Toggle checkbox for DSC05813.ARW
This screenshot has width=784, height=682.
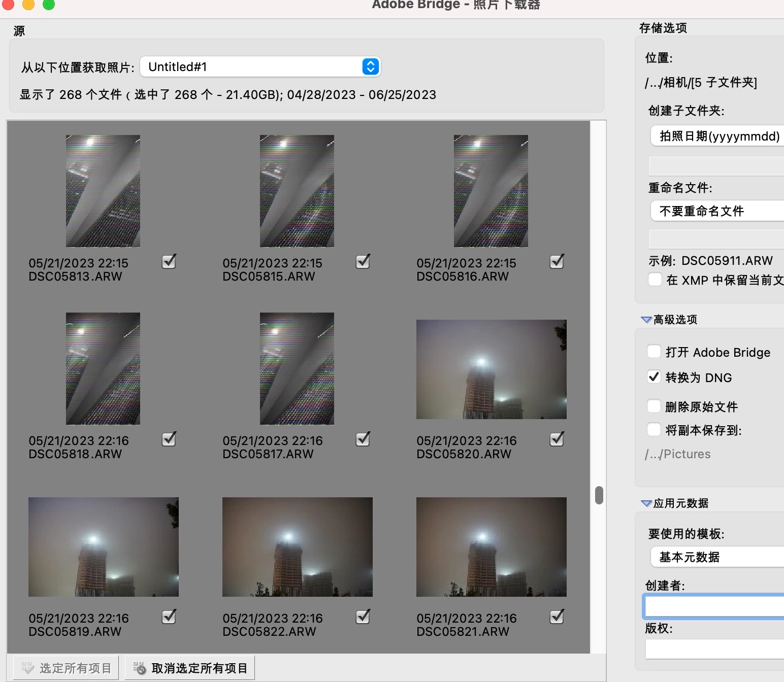coord(169,261)
